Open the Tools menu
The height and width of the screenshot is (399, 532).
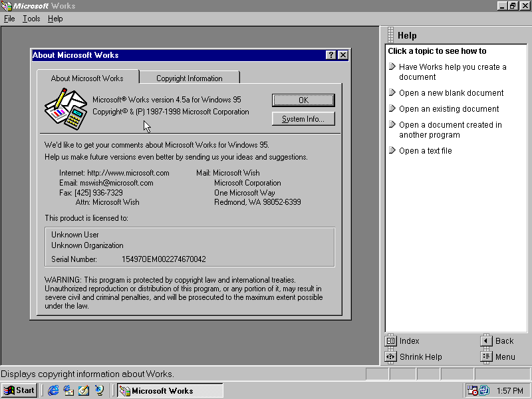[x=31, y=19]
